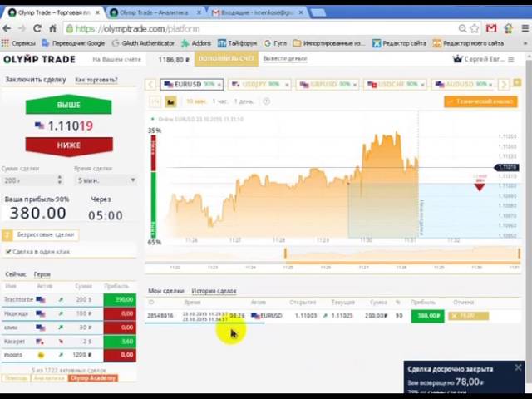This screenshot has width=532, height=399.
Task: Open the Технический анализ panel
Action: pyautogui.click(x=480, y=101)
